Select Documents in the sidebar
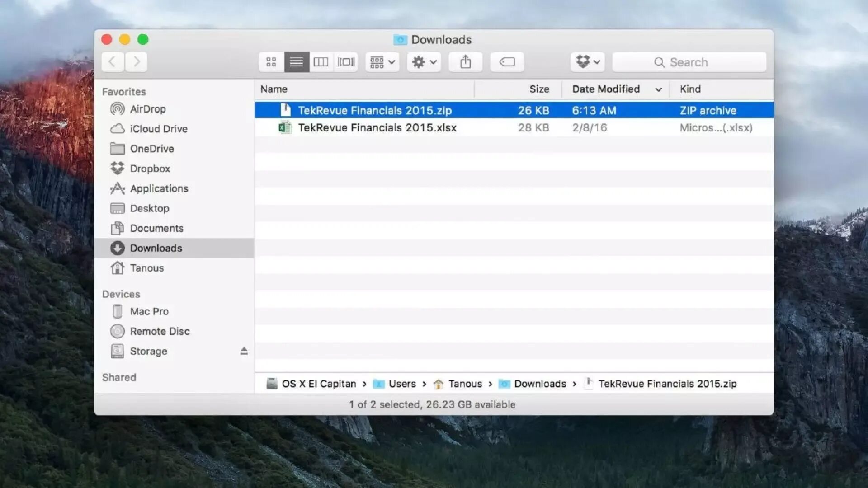Screen dimensions: 868x488 [x=156, y=228]
